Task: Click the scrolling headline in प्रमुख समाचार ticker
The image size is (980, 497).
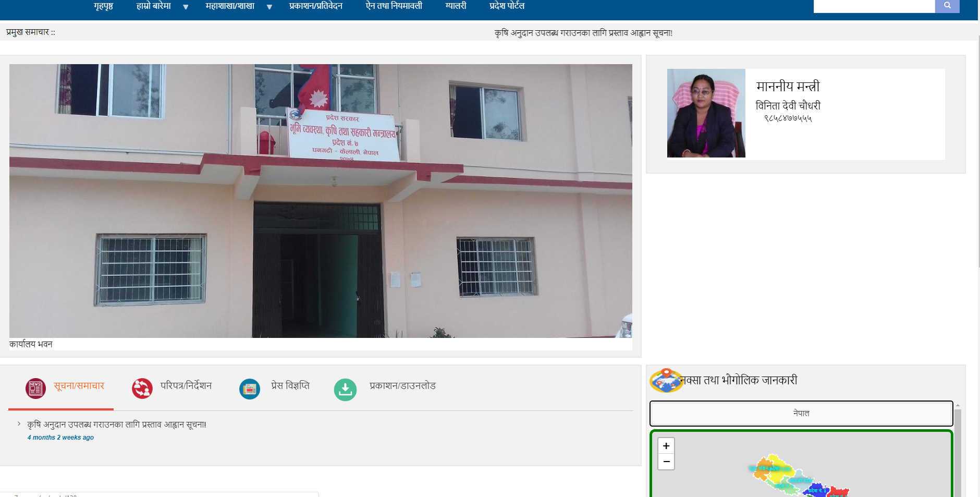Action: pos(583,33)
